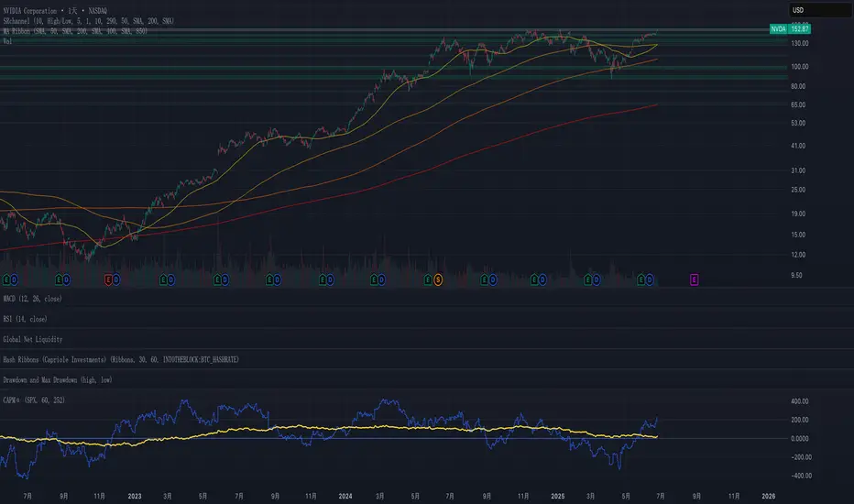The image size is (854, 504).
Task: Click the May 2025 dividend D marker
Action: click(650, 280)
